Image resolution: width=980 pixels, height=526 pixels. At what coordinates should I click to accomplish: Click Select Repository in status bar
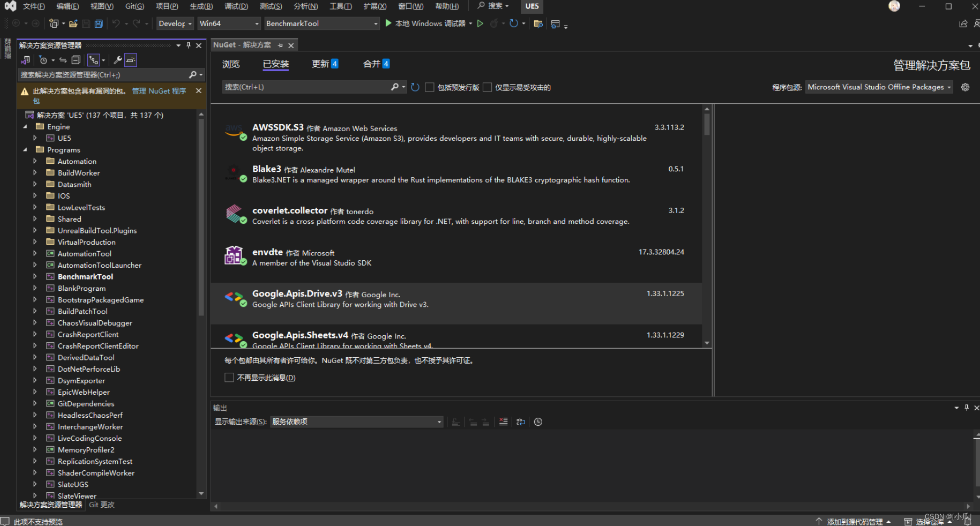coord(928,521)
